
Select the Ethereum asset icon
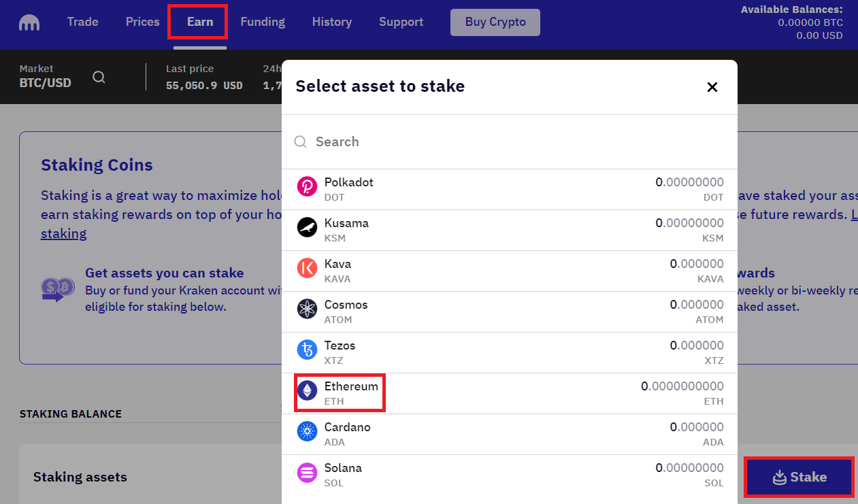[x=307, y=392]
